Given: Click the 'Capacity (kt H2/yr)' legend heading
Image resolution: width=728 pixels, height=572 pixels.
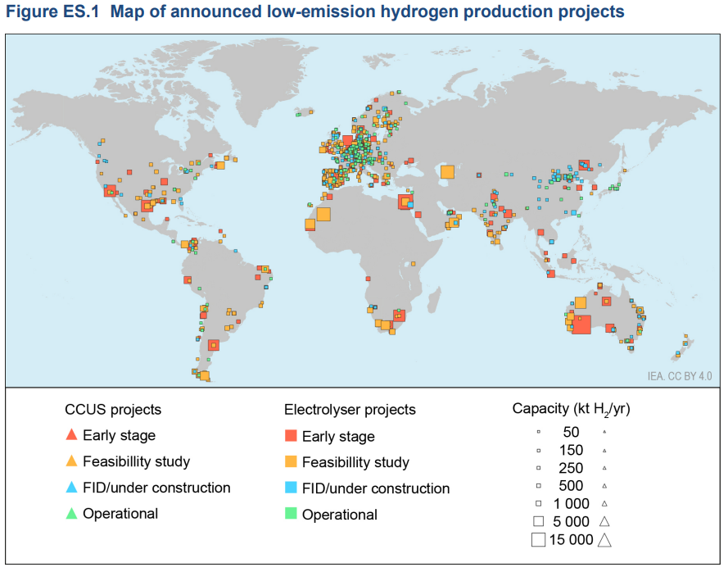Looking at the screenshot, I should click(571, 409).
